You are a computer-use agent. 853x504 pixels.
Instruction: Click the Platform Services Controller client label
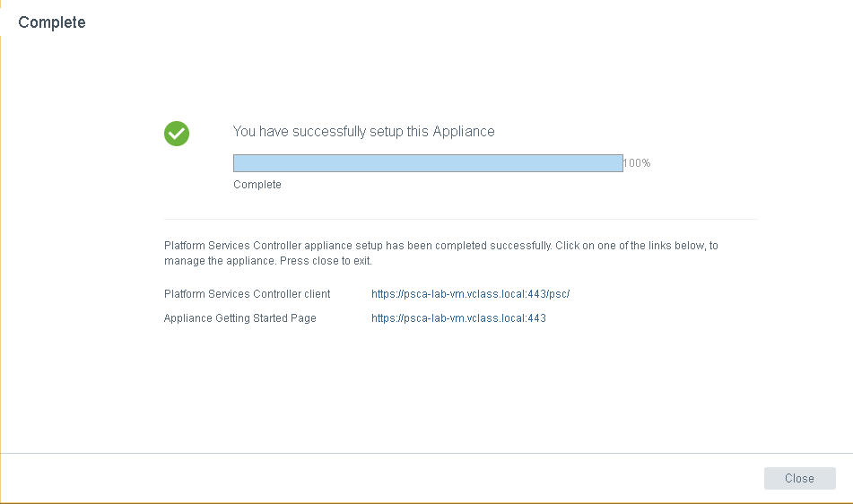[x=247, y=294]
